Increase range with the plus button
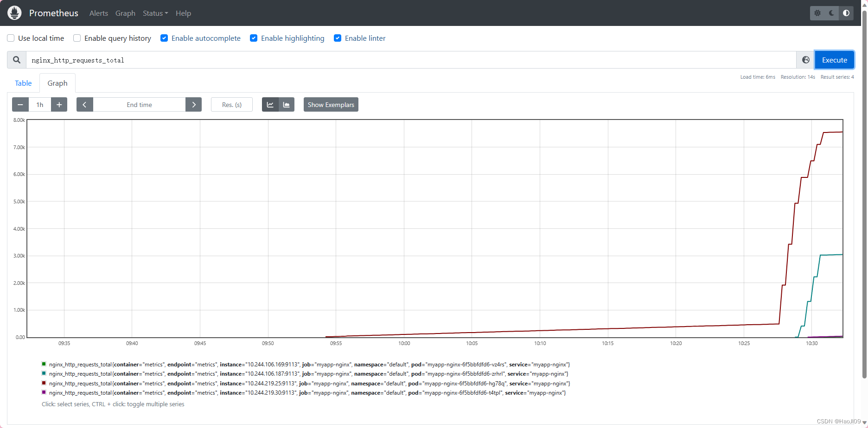Image resolution: width=868 pixels, height=428 pixels. pyautogui.click(x=59, y=105)
